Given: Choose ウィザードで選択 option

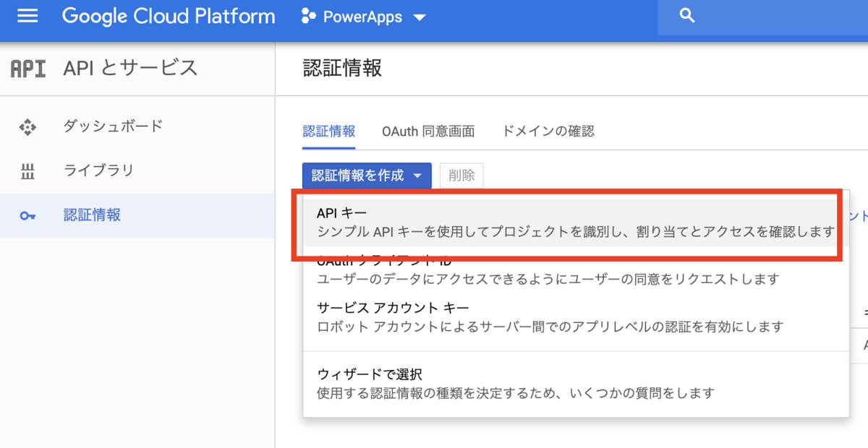Looking at the screenshot, I should (575, 384).
